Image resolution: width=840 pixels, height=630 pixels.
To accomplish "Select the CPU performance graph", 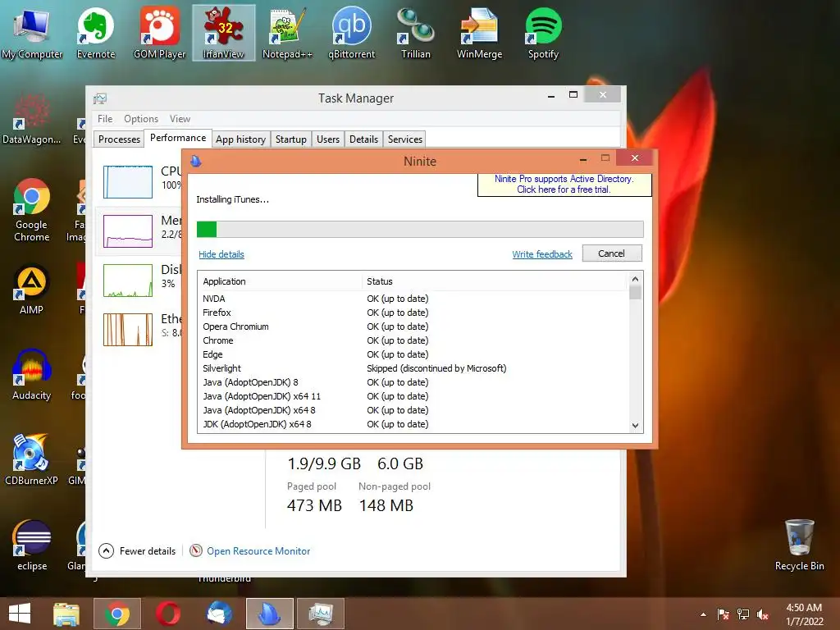I will coord(127,181).
